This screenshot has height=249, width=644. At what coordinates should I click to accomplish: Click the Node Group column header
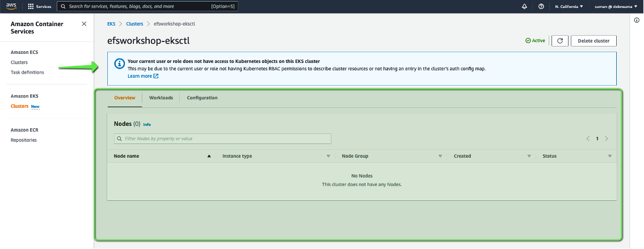pyautogui.click(x=355, y=156)
